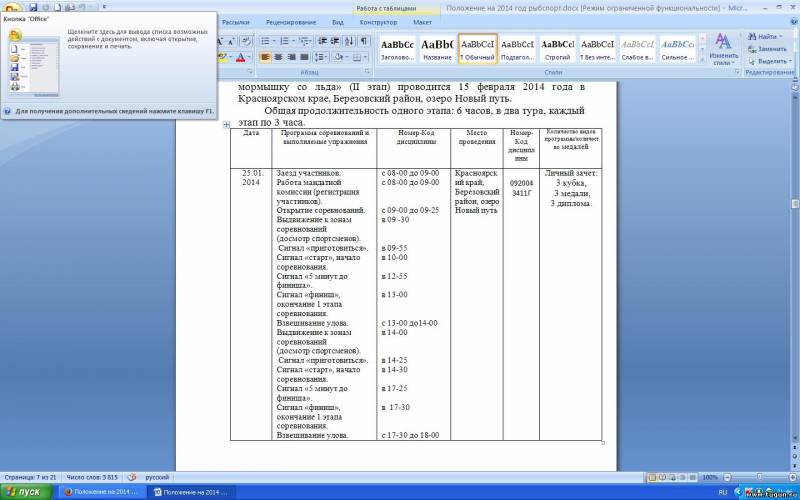800x500 pixels.
Task: Apply the Строгий style
Action: [557, 49]
